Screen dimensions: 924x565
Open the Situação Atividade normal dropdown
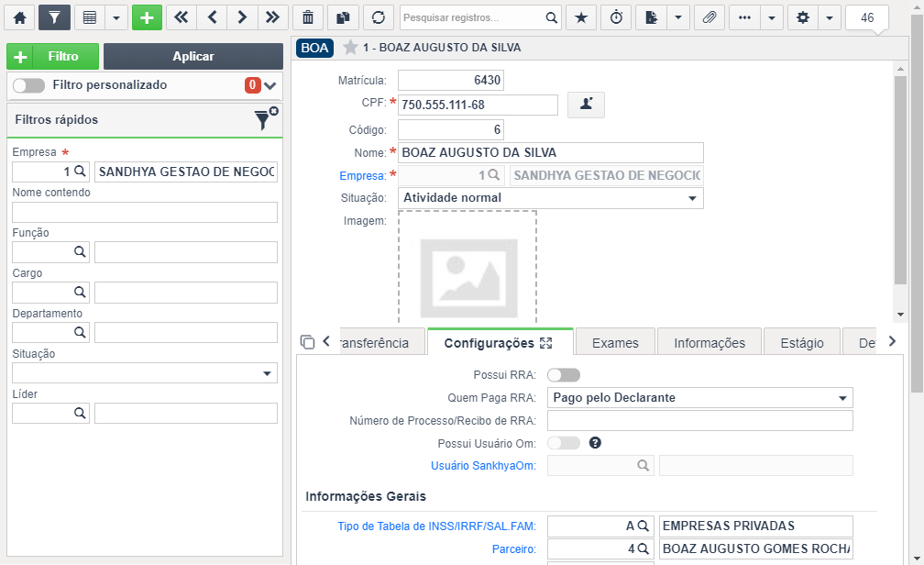click(550, 198)
